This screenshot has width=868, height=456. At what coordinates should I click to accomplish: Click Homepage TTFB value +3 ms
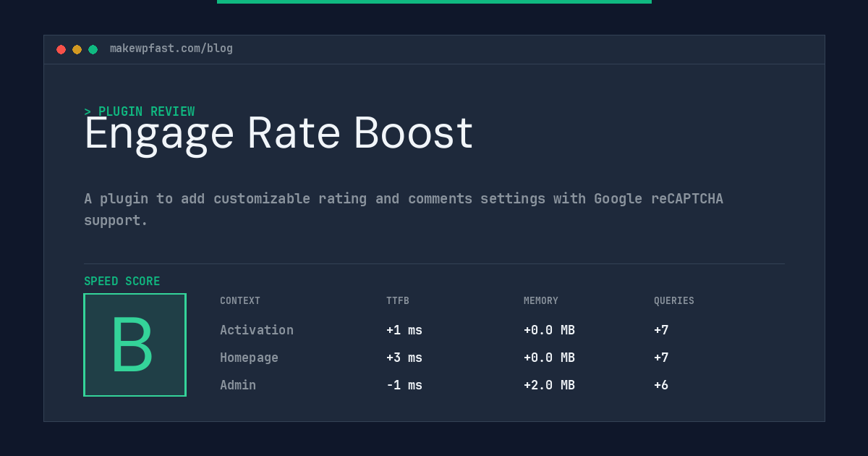point(404,358)
